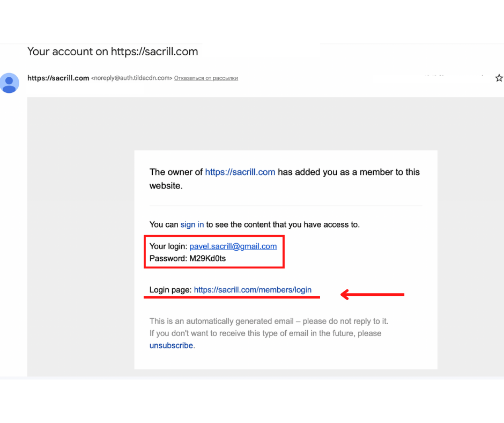
Task: Click the horizontal divider line in message card
Action: click(x=285, y=206)
